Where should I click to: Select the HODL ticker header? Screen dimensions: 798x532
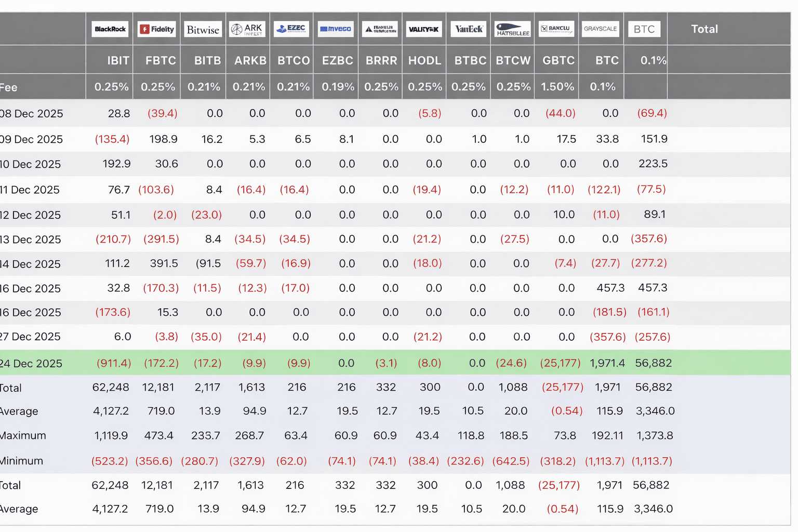tap(424, 60)
